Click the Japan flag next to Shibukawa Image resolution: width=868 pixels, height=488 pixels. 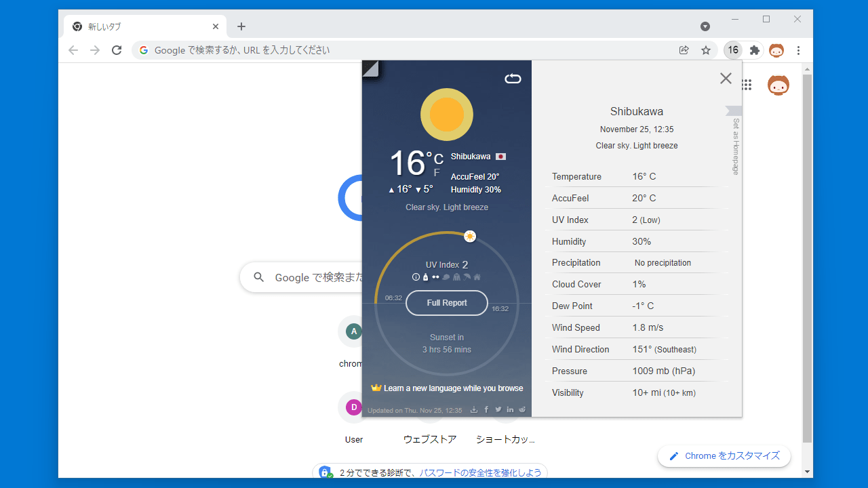tap(500, 157)
